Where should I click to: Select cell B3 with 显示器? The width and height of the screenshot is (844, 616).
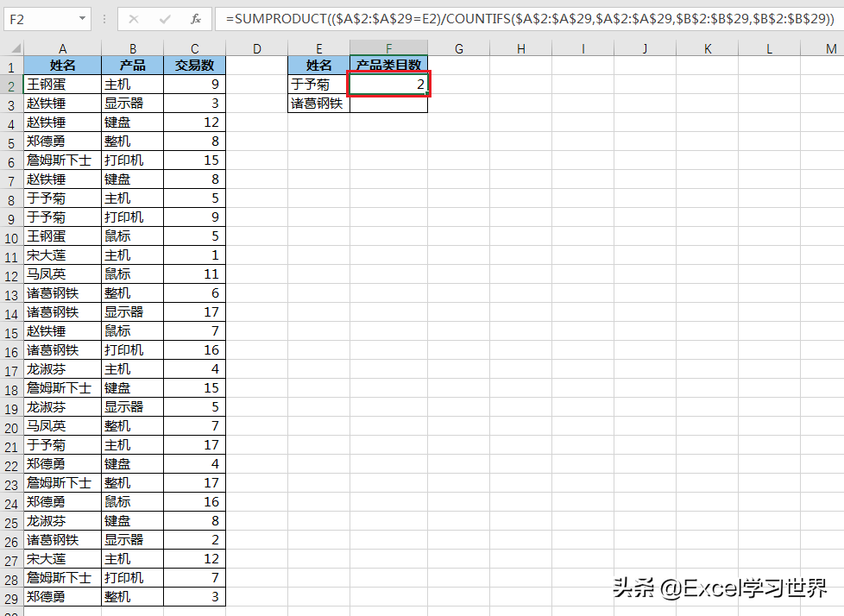132,104
